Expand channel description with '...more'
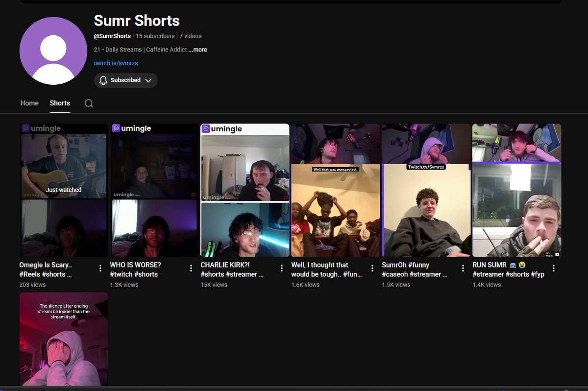 [x=198, y=49]
